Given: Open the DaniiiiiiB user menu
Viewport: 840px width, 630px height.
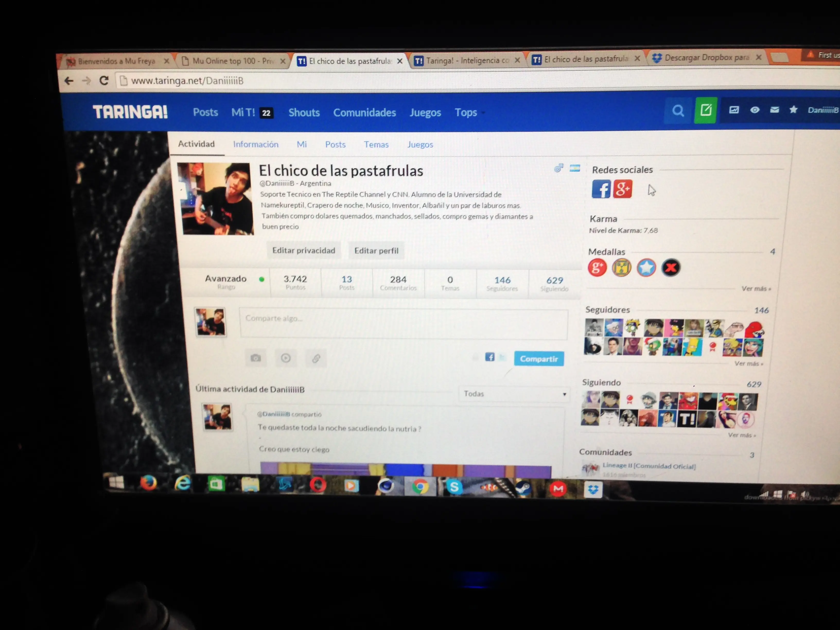Looking at the screenshot, I should (x=823, y=110).
